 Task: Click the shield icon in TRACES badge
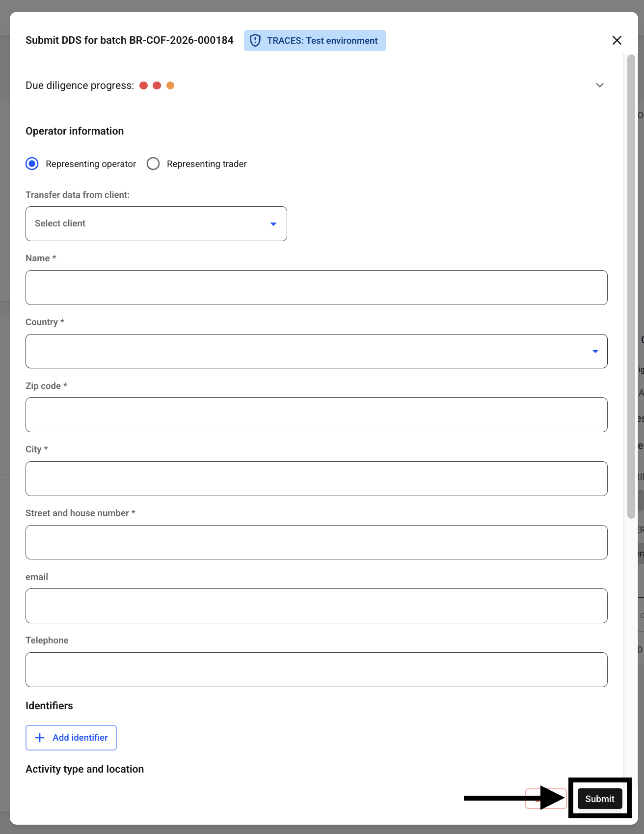[255, 40]
